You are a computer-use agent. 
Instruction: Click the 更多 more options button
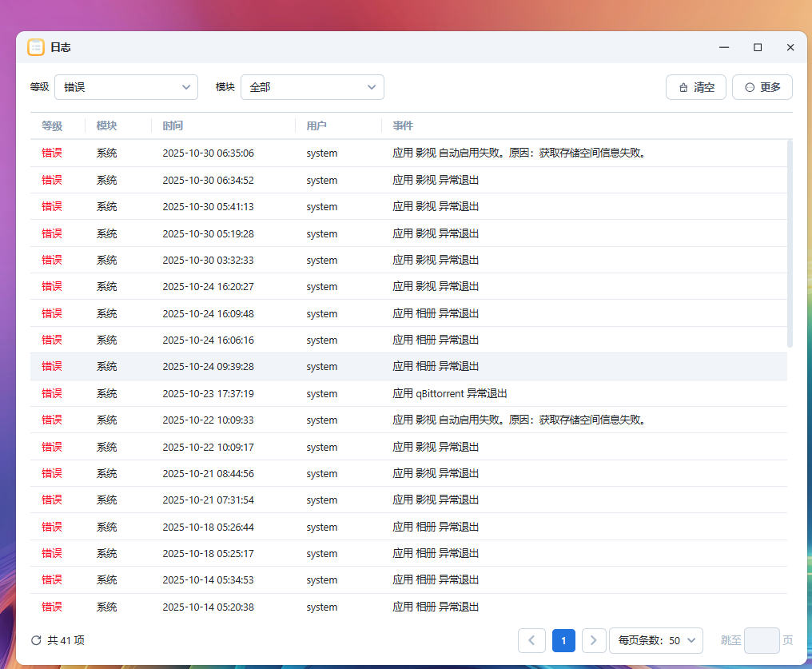(x=762, y=87)
